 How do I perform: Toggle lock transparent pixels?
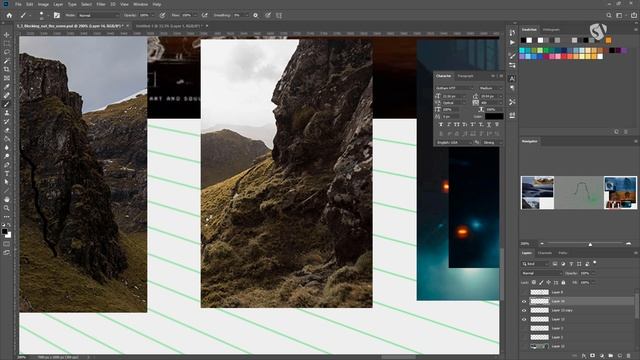click(x=534, y=282)
